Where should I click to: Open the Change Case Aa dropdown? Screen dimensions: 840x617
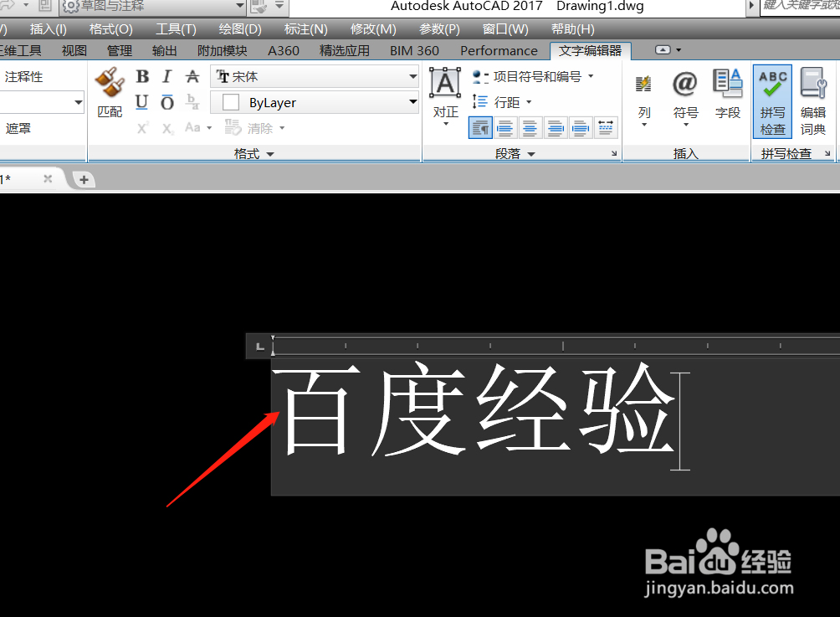pyautogui.click(x=197, y=128)
